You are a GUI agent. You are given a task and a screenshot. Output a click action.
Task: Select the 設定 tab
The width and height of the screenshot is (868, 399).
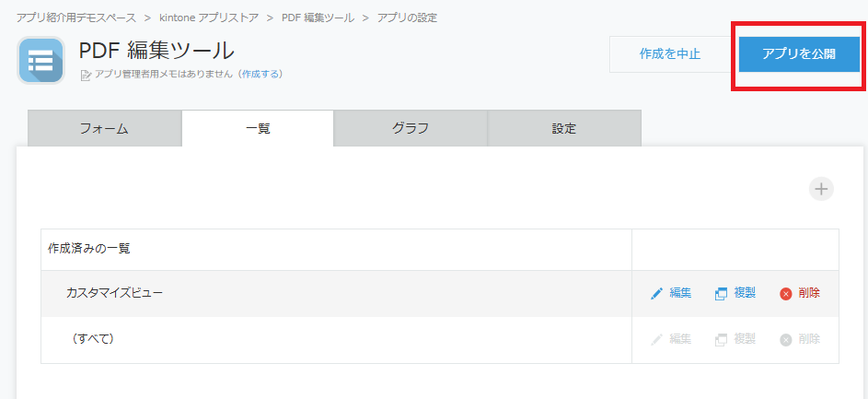click(564, 129)
